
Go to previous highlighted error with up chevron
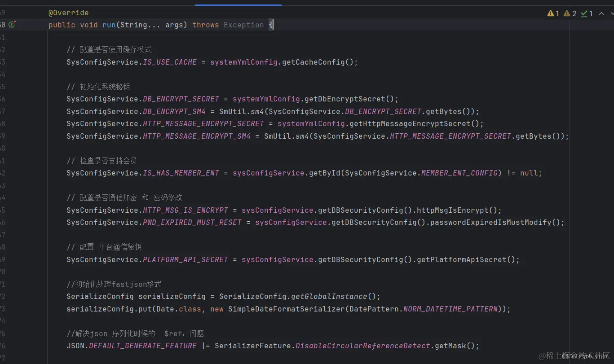click(601, 13)
